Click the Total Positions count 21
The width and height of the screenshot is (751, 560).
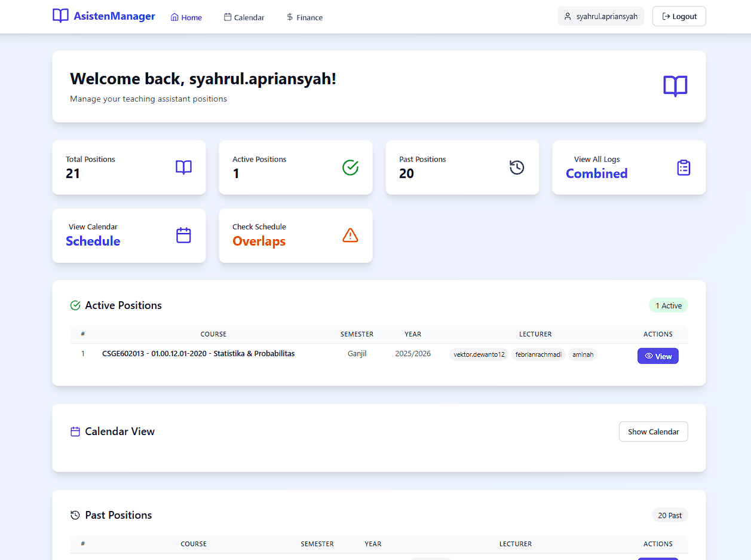click(73, 173)
